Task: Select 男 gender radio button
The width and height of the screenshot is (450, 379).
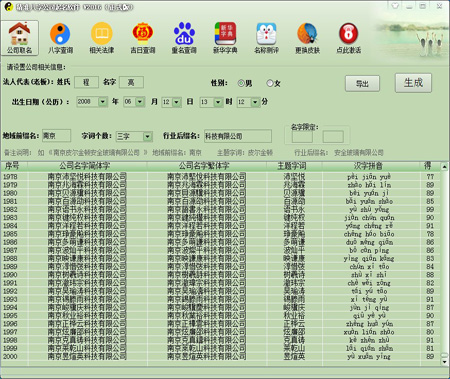Action: (x=241, y=83)
